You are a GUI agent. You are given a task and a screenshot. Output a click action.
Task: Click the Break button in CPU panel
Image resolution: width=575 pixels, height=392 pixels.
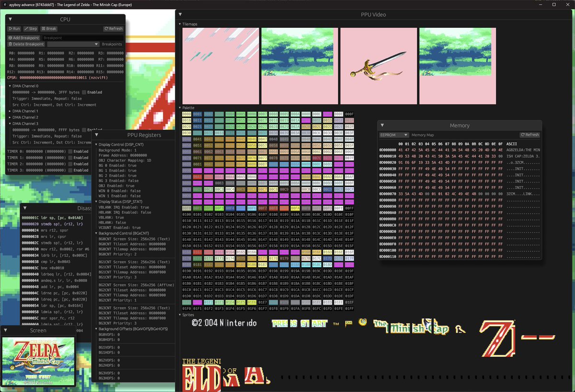48,29
